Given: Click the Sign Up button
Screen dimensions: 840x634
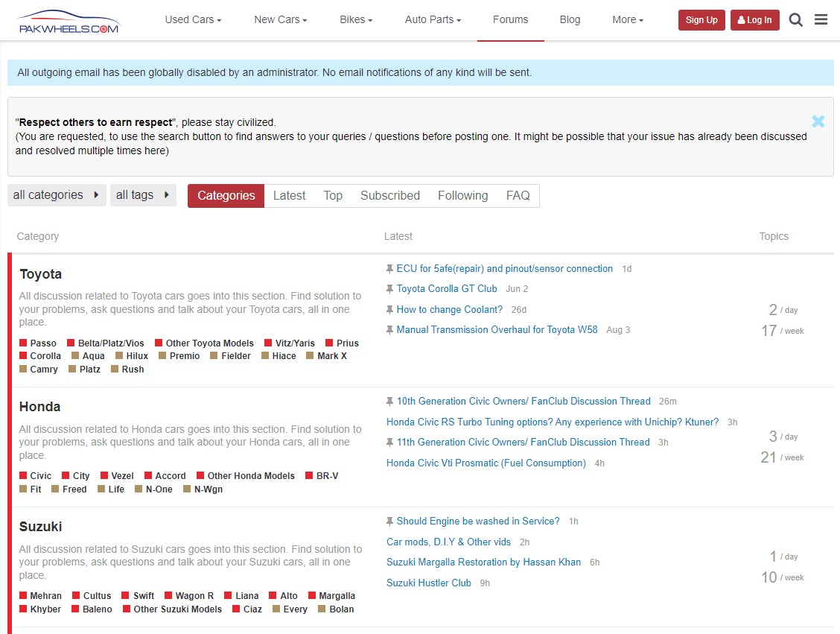Looking at the screenshot, I should [701, 20].
